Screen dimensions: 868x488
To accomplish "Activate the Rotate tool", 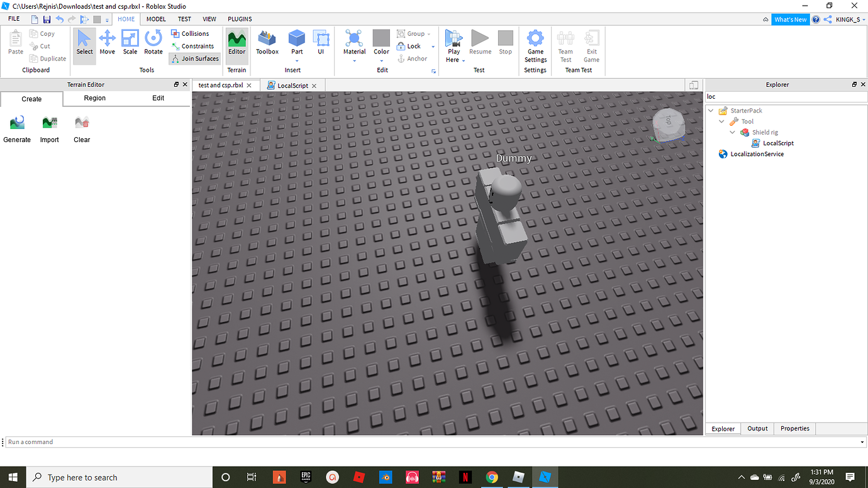I will [153, 44].
